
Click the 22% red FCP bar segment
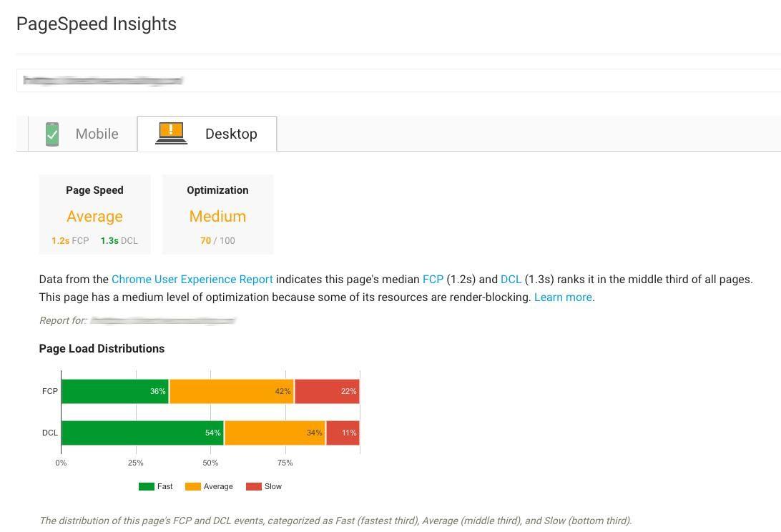click(326, 391)
